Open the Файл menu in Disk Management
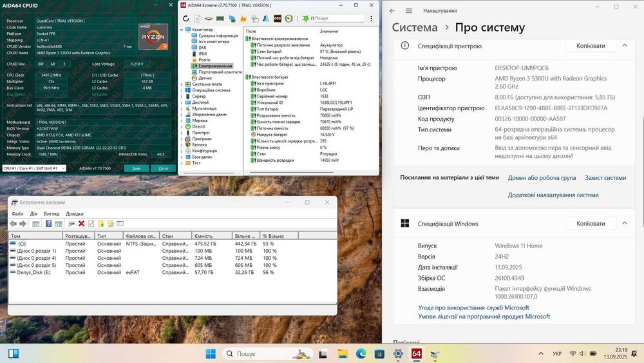The width and height of the screenshot is (644, 363). click(x=17, y=214)
